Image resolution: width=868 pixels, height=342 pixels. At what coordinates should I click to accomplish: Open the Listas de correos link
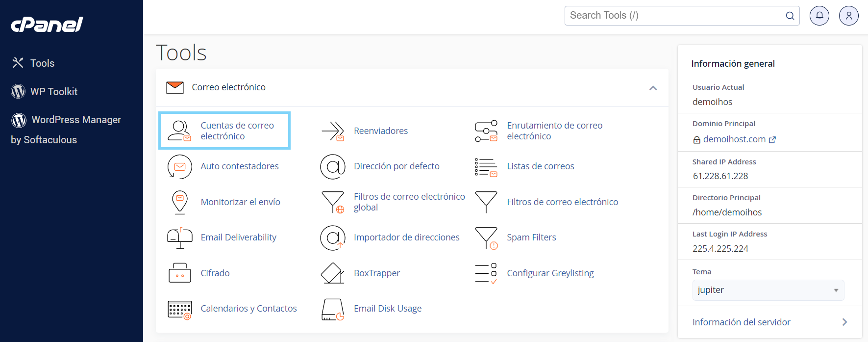tap(540, 166)
